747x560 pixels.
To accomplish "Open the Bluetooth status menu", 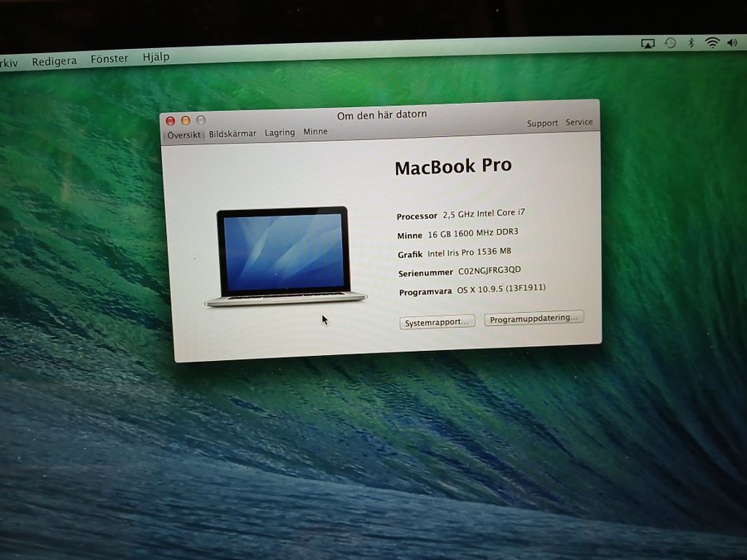I will [691, 42].
